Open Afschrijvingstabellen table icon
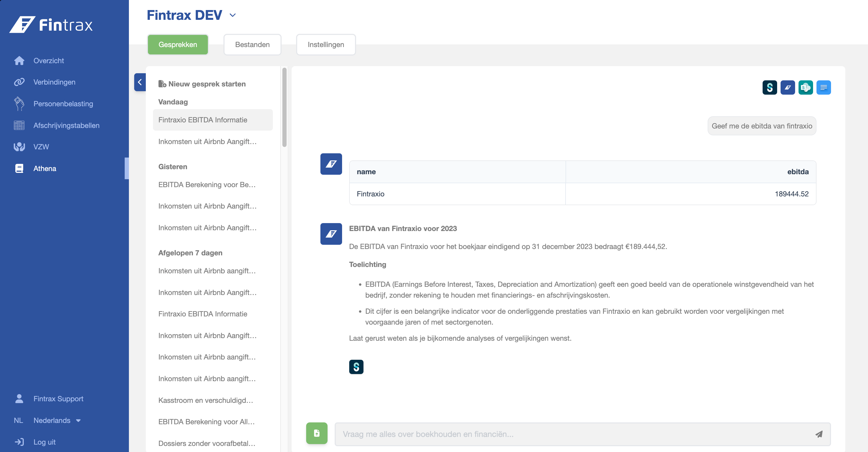This screenshot has height=452, width=868. [x=19, y=125]
